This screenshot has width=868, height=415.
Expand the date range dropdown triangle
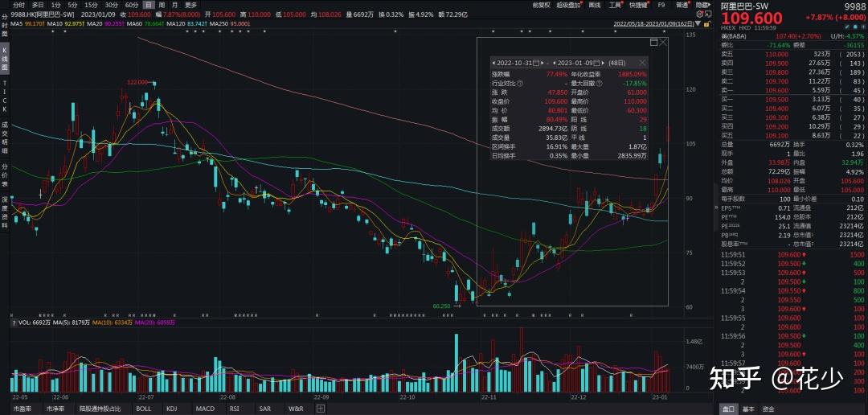click(x=698, y=24)
